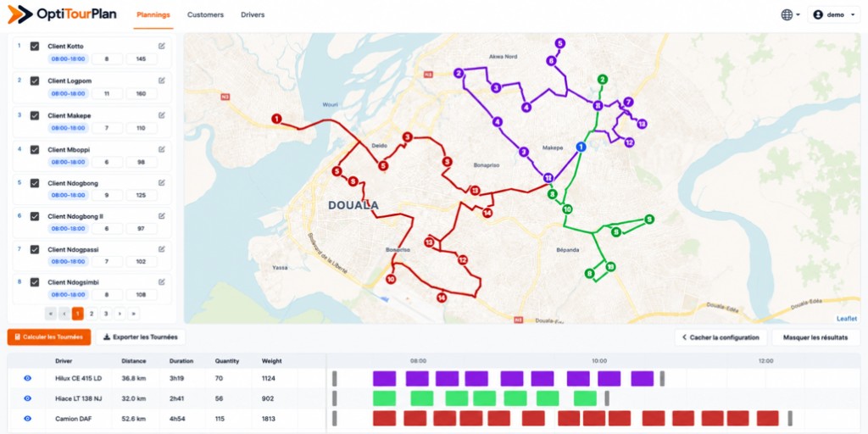Image resolution: width=868 pixels, height=434 pixels.
Task: Click first green block in Hiace timeline
Action: [x=384, y=398]
